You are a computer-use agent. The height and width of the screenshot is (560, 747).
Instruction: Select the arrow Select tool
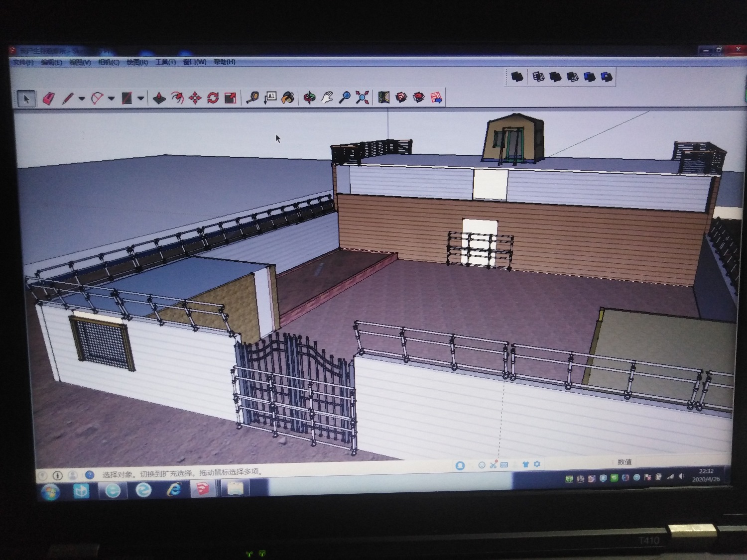(26, 99)
